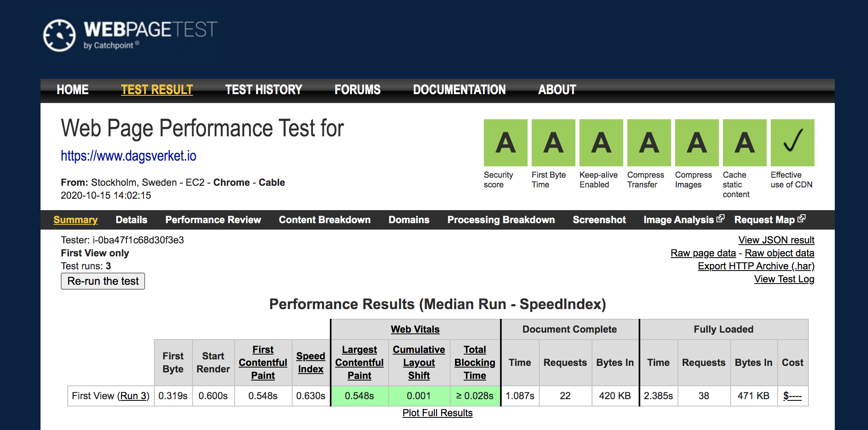Click the 1.087s Document Complete time
868x430 pixels.
point(520,396)
